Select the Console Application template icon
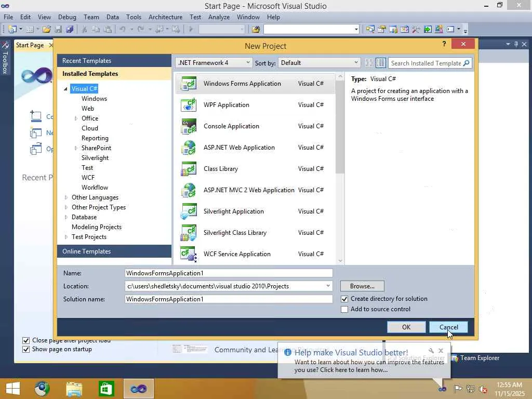This screenshot has height=399, width=532. click(189, 126)
